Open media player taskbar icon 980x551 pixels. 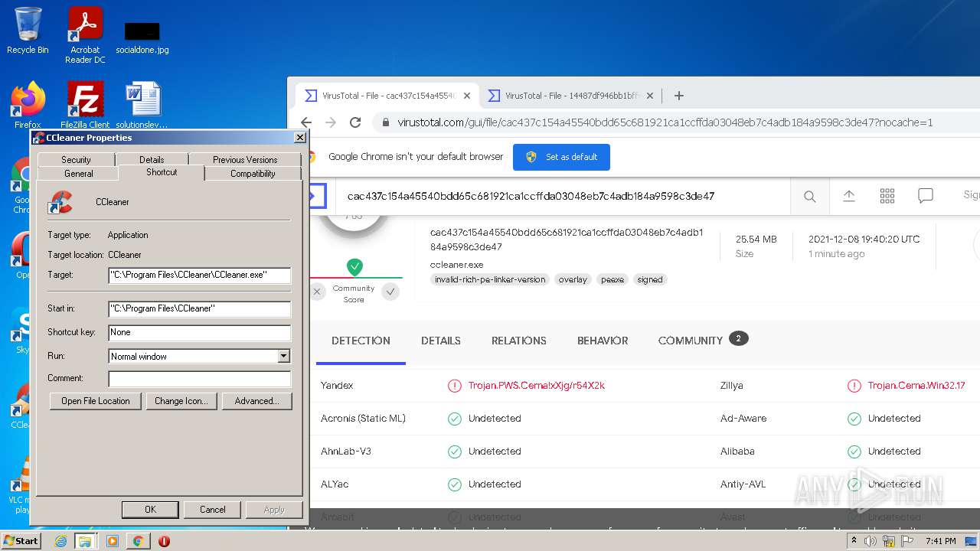(x=113, y=541)
